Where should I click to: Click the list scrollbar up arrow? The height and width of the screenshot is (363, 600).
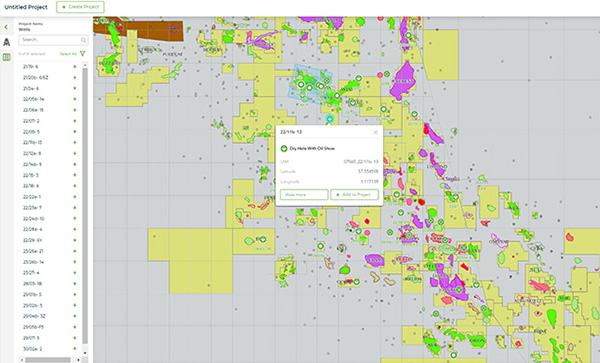click(x=85, y=65)
